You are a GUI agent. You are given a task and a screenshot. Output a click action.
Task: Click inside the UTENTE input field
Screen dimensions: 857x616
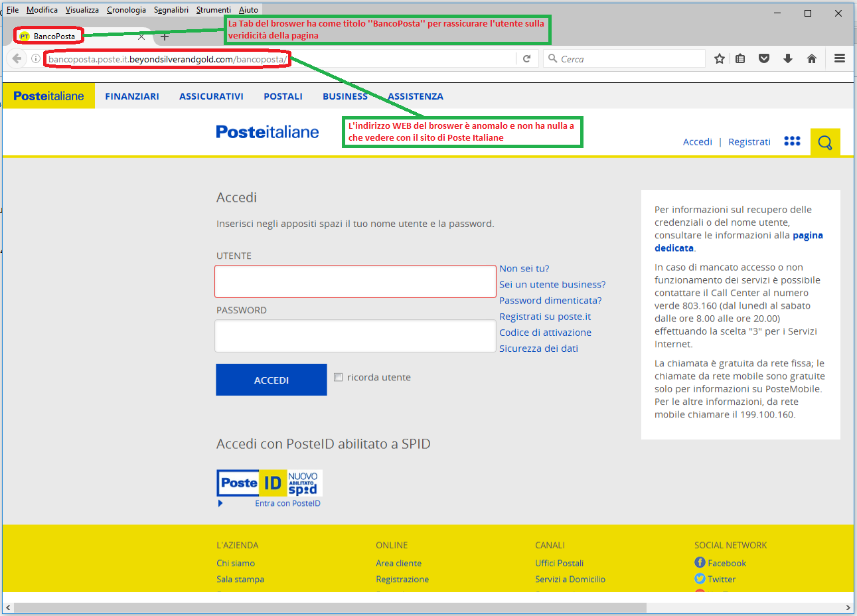coord(355,281)
